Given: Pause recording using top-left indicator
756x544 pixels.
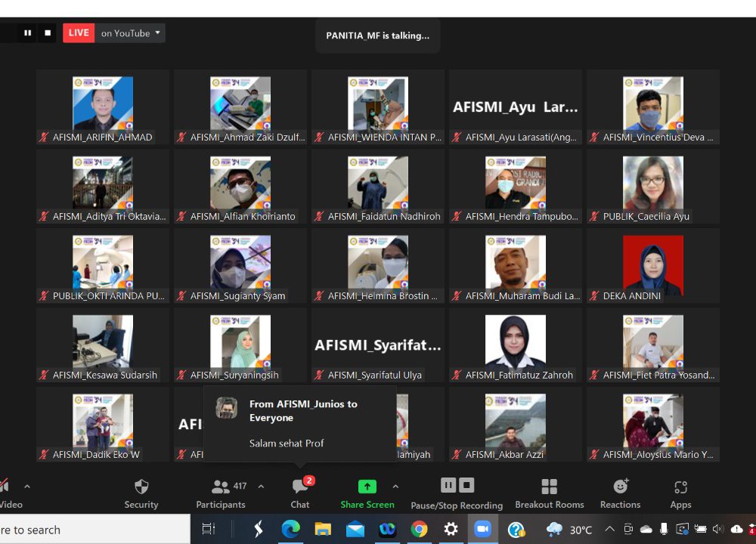Looking at the screenshot, I should [x=28, y=33].
